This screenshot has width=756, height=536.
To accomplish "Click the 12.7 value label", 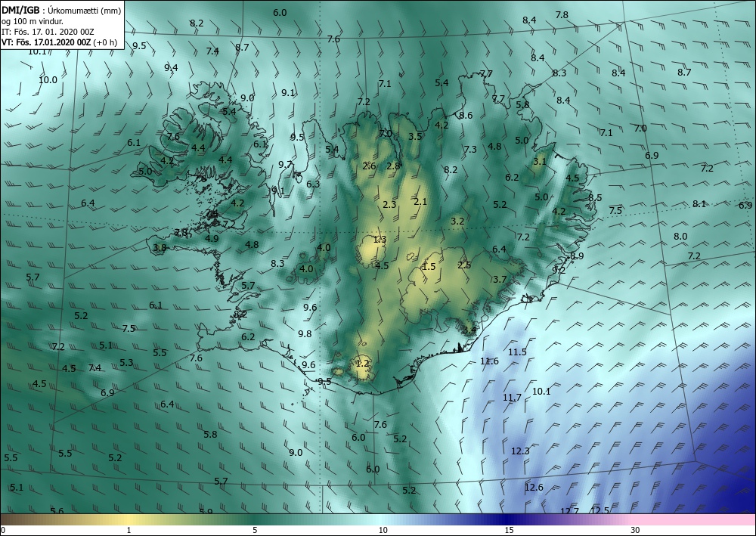I will tap(569, 511).
